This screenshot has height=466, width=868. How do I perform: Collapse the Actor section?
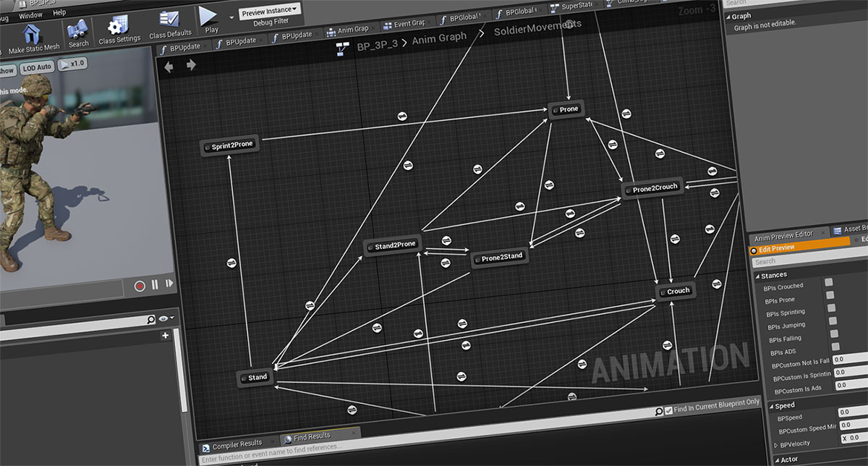tap(776, 459)
